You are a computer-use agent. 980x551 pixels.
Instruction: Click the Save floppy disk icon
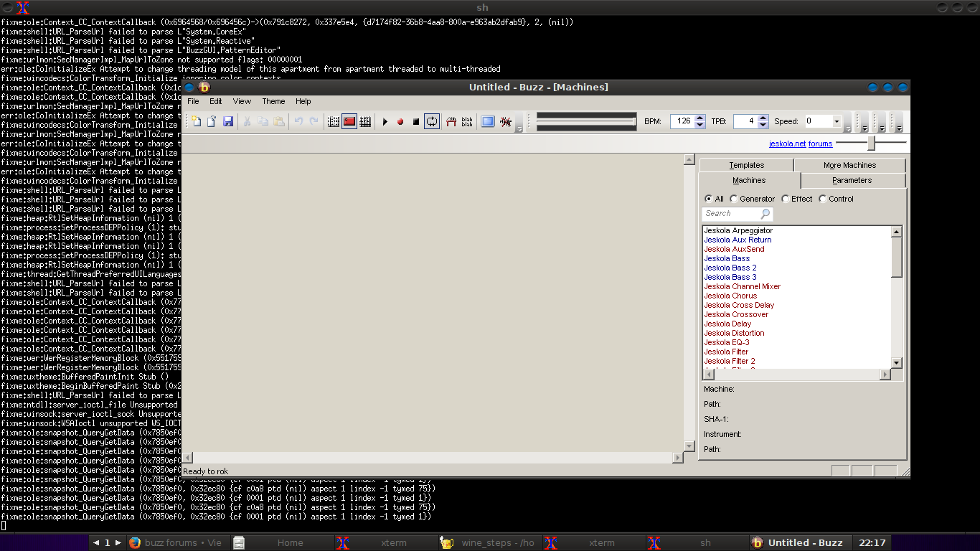tap(228, 121)
